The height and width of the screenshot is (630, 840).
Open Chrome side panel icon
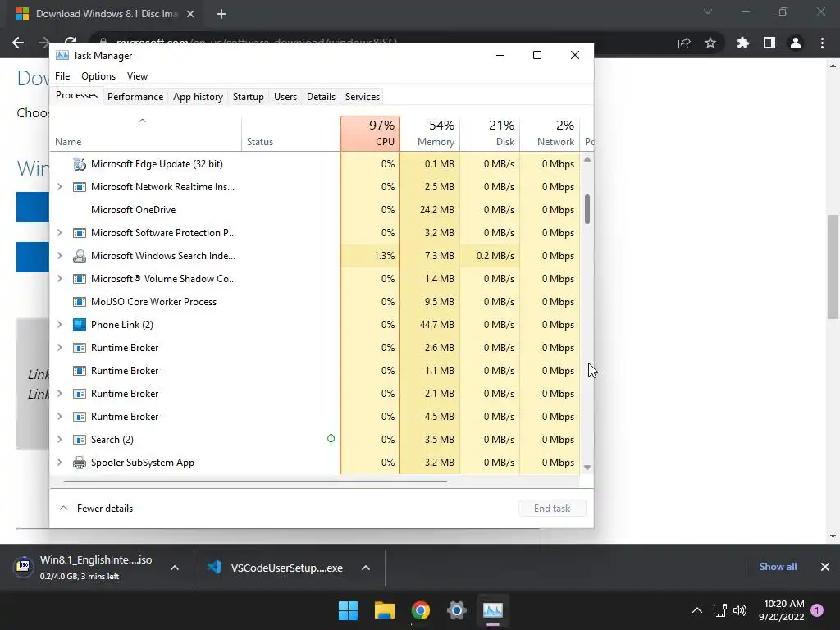(769, 43)
